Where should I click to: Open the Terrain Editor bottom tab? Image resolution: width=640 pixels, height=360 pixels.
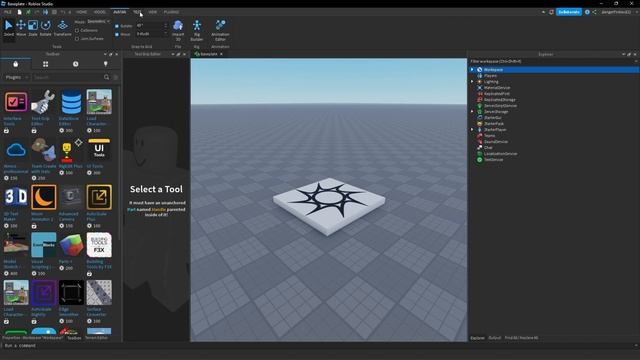[x=96, y=338]
